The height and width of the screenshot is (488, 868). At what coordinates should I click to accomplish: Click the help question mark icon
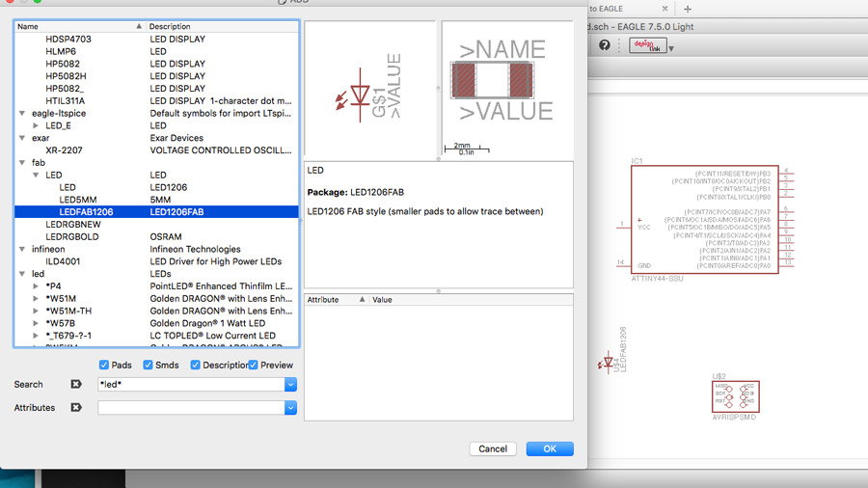click(605, 45)
